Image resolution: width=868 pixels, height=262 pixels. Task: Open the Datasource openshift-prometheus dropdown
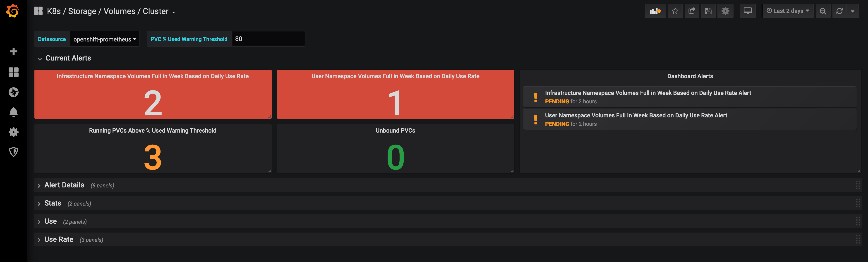pos(104,39)
